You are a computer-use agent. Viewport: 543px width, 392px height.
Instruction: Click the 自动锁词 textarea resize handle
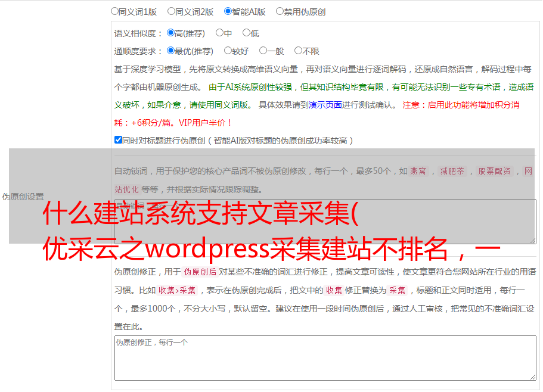(x=533, y=241)
